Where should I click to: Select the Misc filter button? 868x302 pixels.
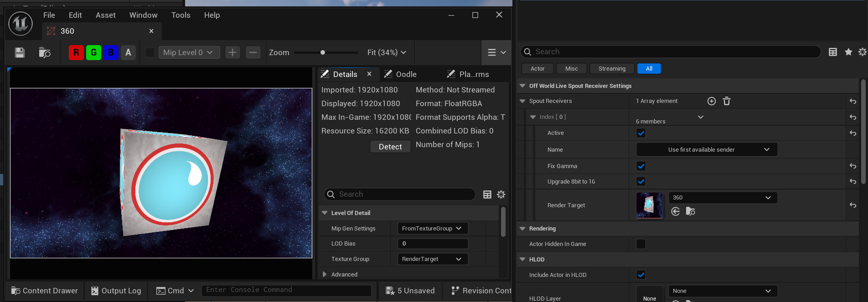tap(571, 68)
